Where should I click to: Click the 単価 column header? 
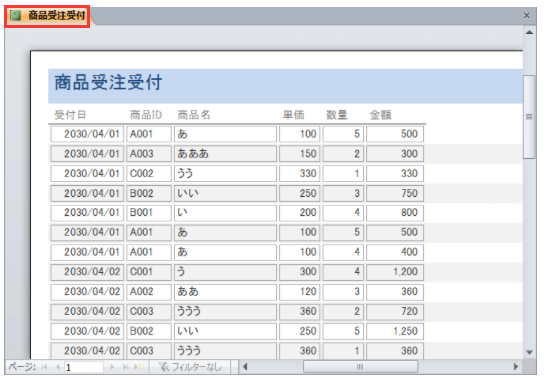[294, 115]
